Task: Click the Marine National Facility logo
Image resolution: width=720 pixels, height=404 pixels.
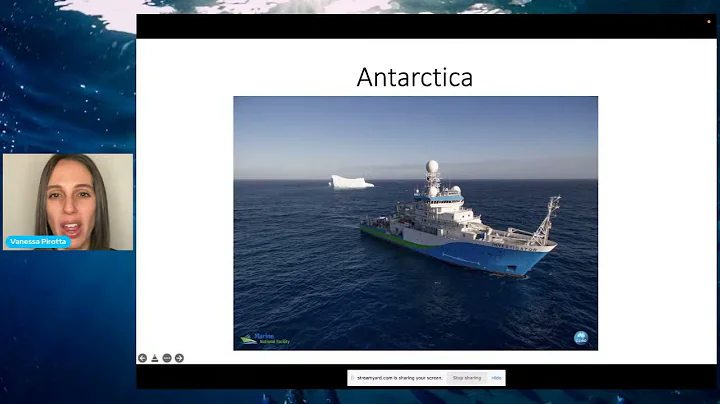Action: pyautogui.click(x=265, y=339)
